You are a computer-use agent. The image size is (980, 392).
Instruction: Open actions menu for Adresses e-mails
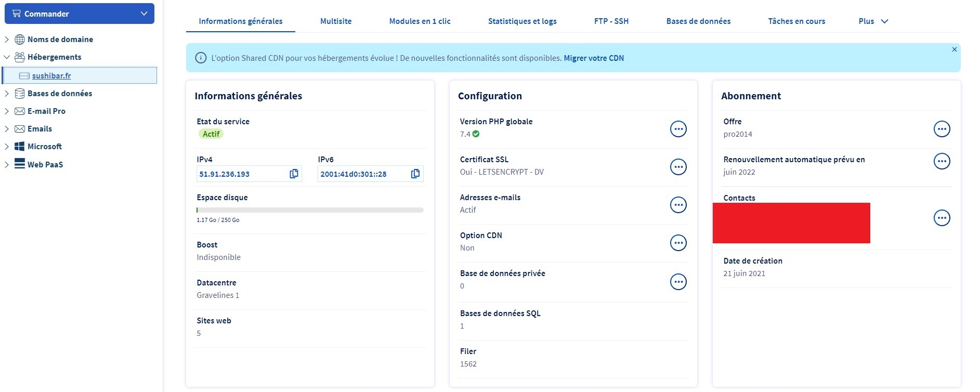coord(678,205)
